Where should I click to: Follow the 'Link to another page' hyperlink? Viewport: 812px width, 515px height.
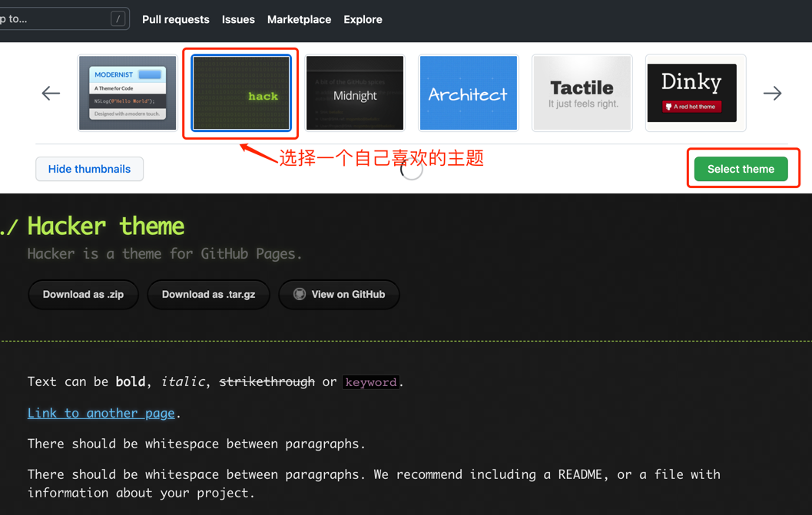coord(101,413)
